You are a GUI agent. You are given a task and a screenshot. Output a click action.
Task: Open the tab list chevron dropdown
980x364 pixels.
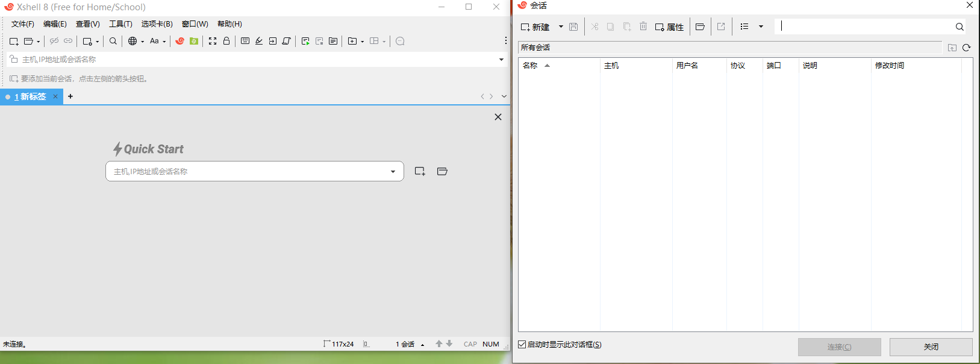[504, 96]
